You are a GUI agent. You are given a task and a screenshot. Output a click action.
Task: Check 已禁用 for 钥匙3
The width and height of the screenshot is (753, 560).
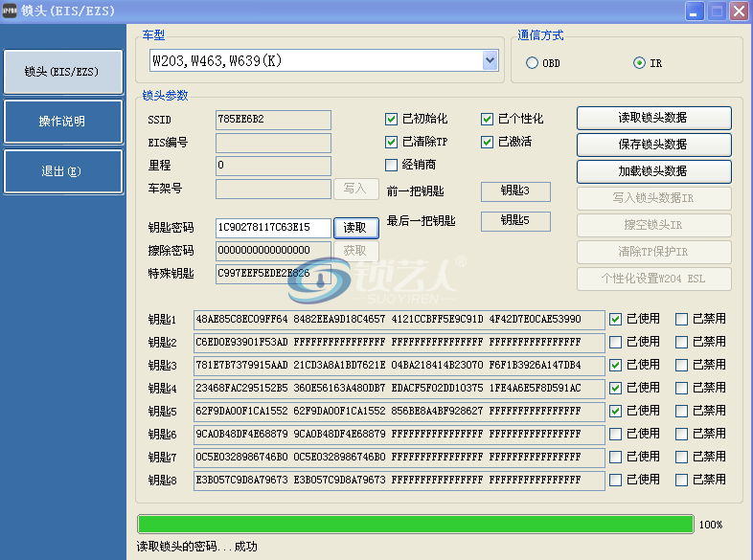tap(681, 365)
